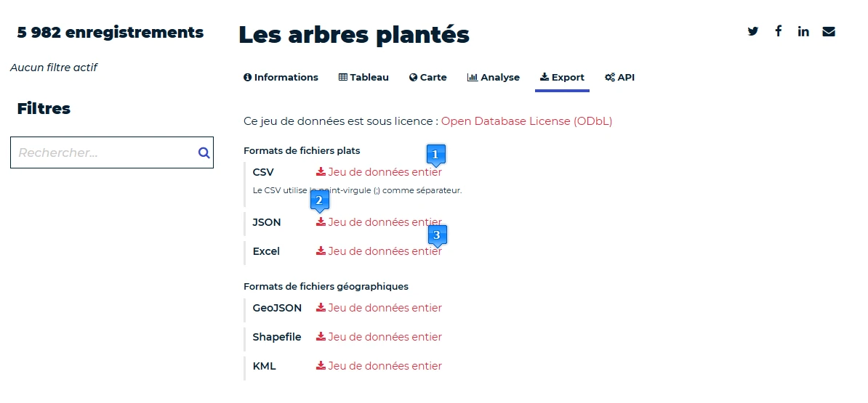868x403 pixels.
Task: Switch to the Tableau tab
Action: (x=363, y=78)
